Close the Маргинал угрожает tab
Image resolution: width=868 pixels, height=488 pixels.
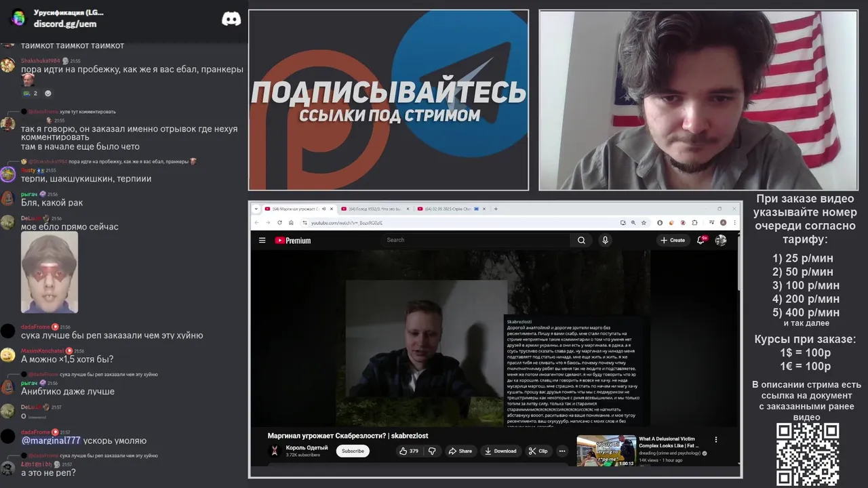click(332, 209)
